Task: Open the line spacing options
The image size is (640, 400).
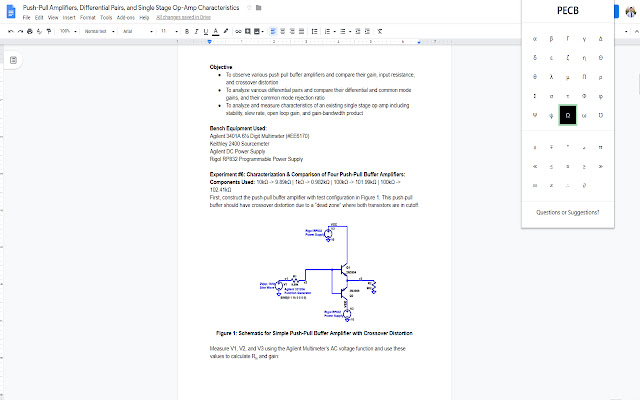Action: pos(314,31)
